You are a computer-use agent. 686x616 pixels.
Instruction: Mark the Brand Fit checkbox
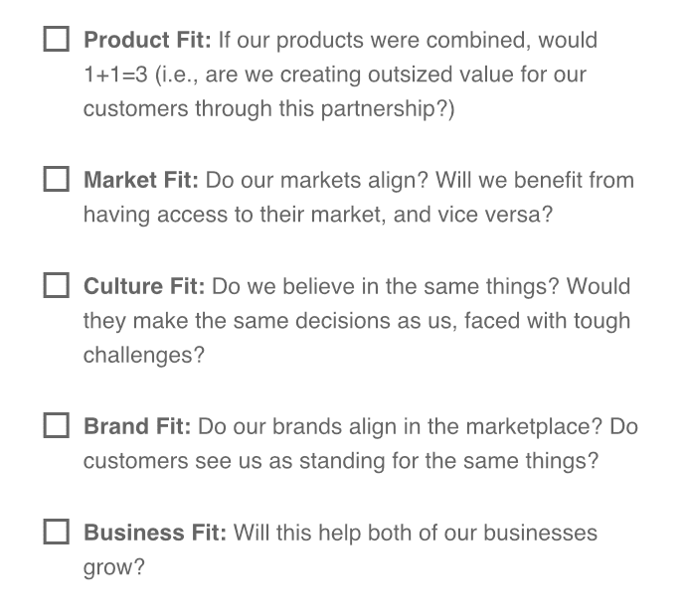click(57, 426)
